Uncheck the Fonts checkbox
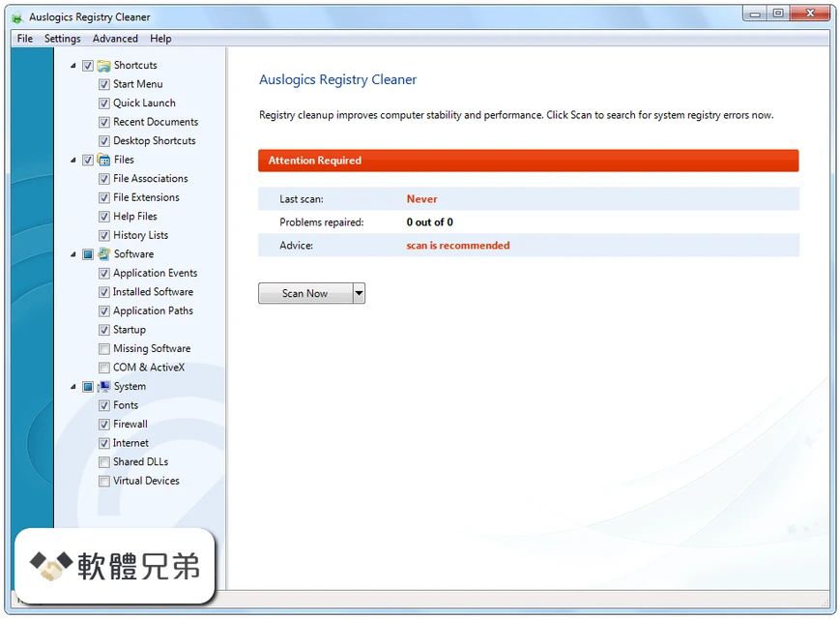The width and height of the screenshot is (840, 619). pos(104,405)
